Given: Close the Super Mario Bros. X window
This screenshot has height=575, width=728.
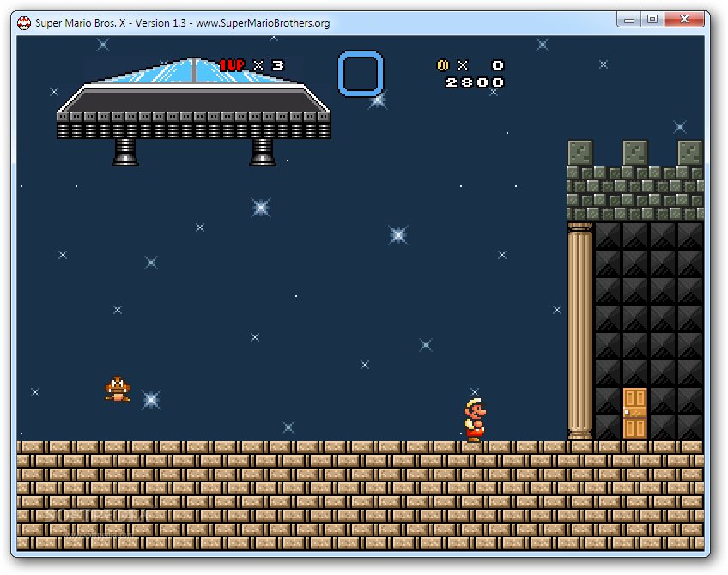Looking at the screenshot, I should tap(685, 20).
